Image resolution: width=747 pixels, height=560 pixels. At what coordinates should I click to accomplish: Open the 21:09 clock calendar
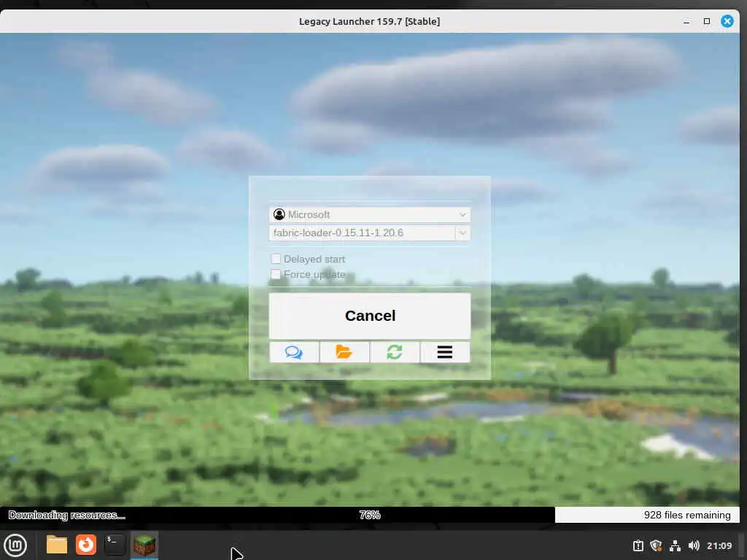[x=719, y=545]
